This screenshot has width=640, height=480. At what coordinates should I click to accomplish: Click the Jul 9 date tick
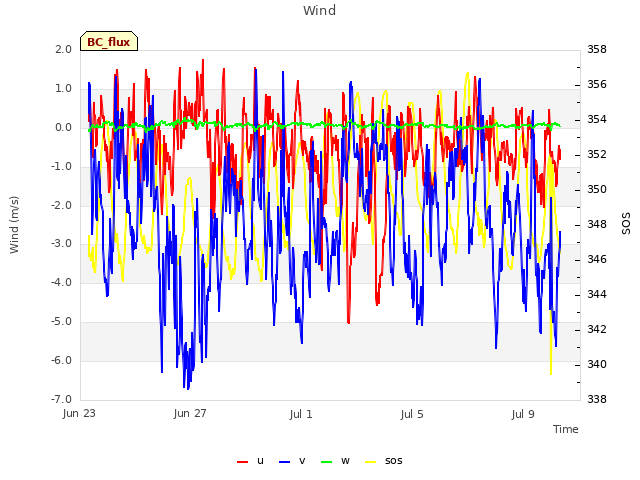523,414
